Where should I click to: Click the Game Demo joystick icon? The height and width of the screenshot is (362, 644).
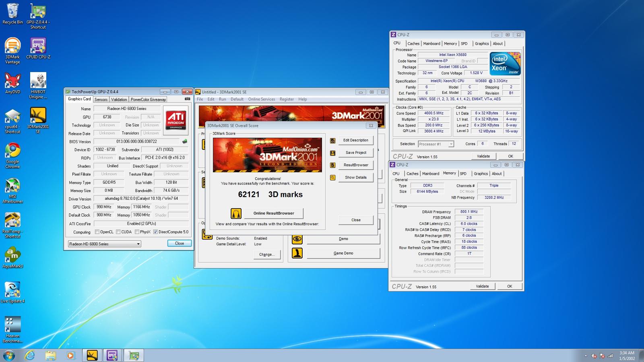point(297,253)
